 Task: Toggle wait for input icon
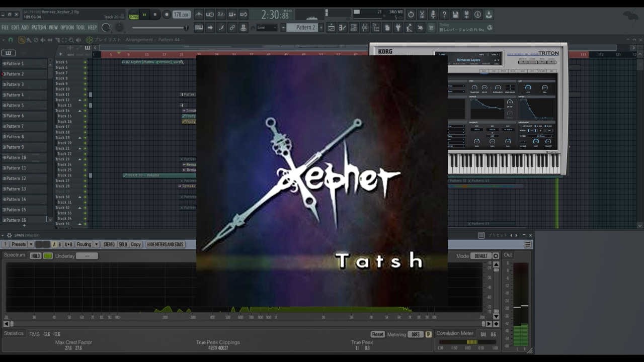click(x=210, y=15)
